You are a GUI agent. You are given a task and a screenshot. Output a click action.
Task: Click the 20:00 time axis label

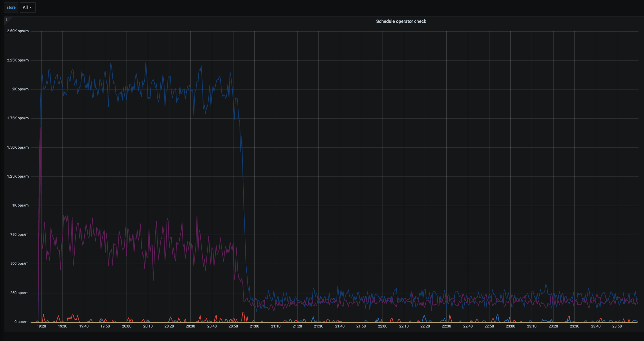click(127, 326)
